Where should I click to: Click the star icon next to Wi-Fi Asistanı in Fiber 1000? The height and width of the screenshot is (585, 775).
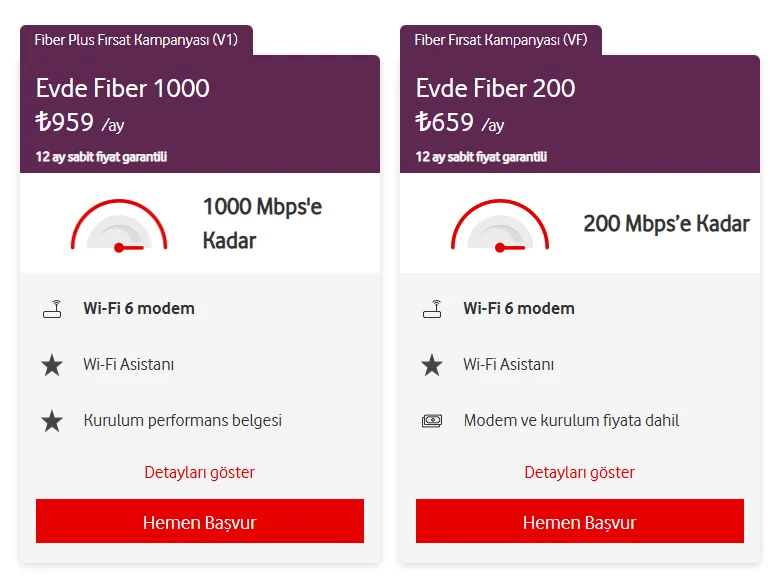coord(52,365)
